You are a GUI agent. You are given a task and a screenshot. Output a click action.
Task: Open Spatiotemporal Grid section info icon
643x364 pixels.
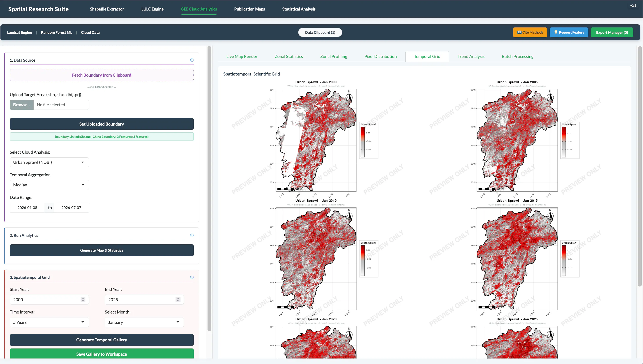192,277
